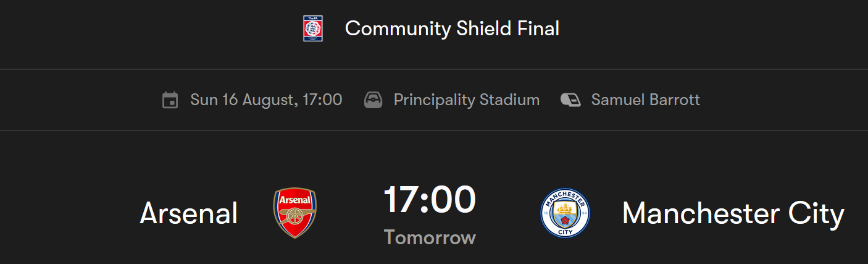Click the surname Barrott in referee info

point(674,100)
